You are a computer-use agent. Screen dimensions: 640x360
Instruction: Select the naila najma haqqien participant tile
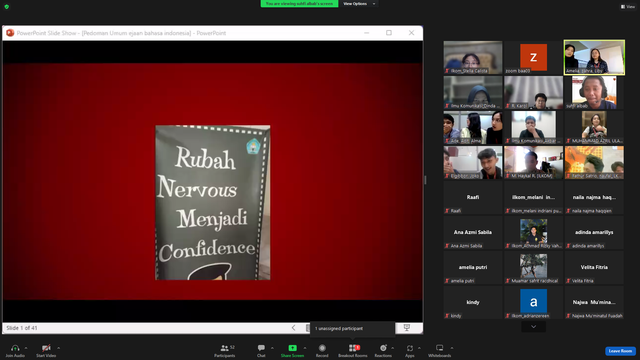click(x=594, y=198)
